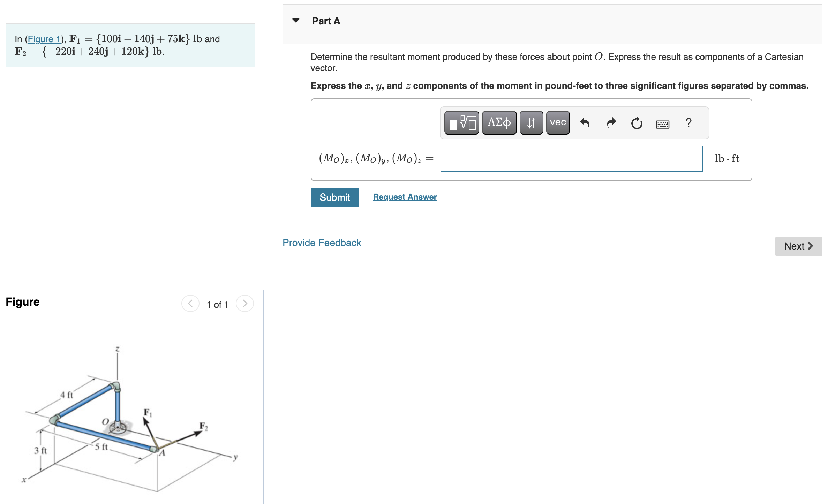Go to previous figure with left chevron

(x=190, y=303)
